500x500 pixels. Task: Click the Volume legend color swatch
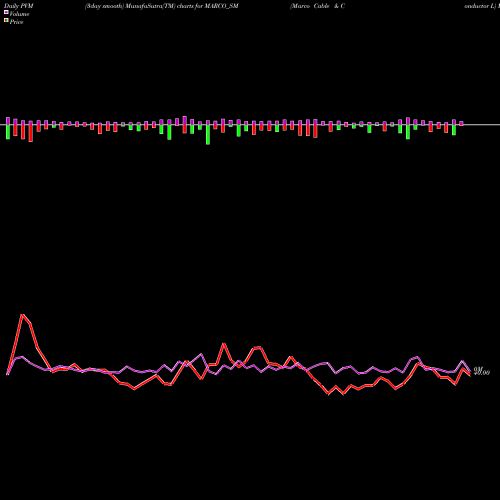point(6,12)
